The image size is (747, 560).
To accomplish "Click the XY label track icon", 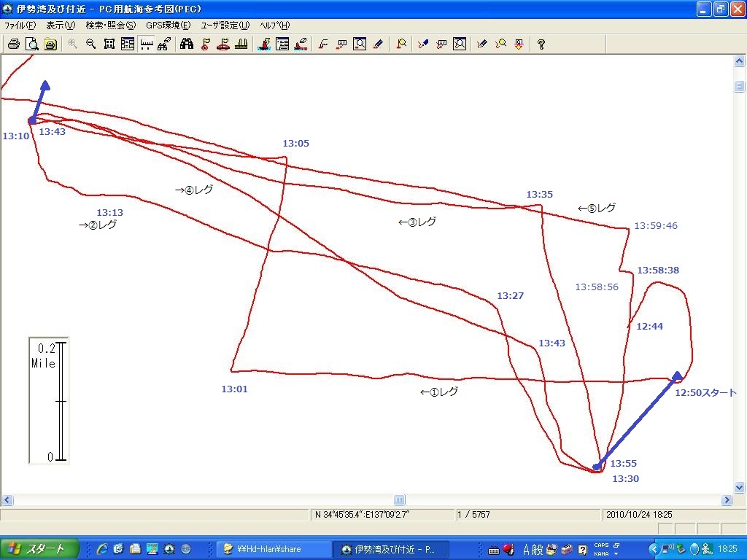I will pyautogui.click(x=441, y=44).
